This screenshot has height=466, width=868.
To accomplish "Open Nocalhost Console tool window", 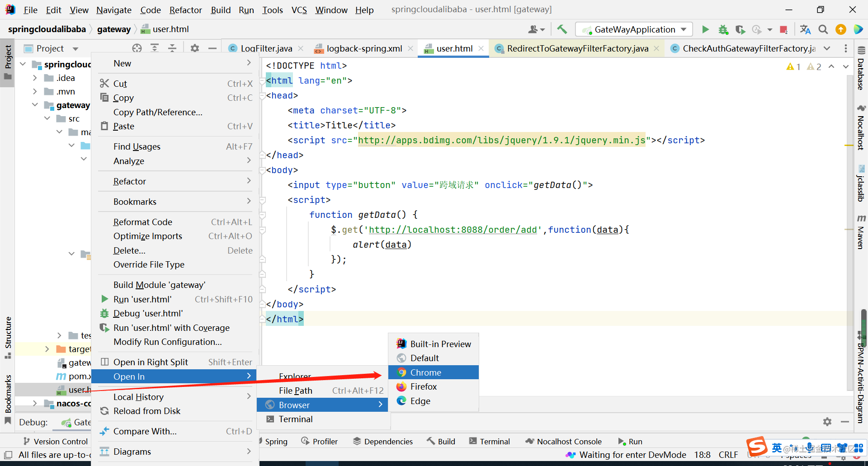I will click(564, 442).
